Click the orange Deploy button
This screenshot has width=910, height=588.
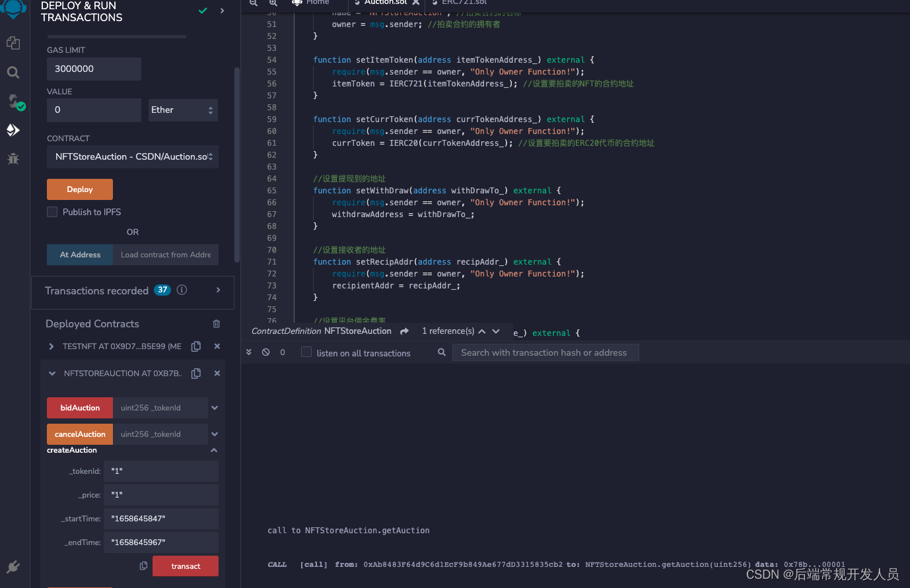(80, 189)
